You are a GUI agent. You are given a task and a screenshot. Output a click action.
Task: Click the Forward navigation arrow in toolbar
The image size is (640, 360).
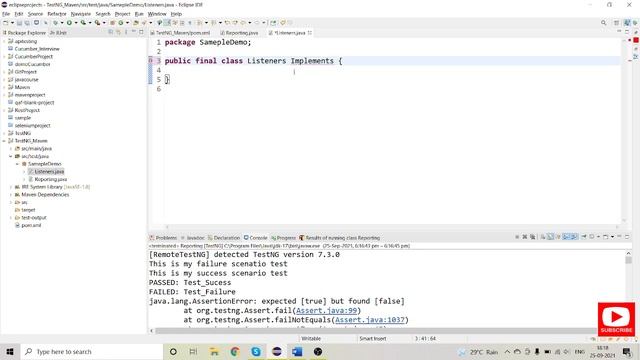(x=257, y=23)
